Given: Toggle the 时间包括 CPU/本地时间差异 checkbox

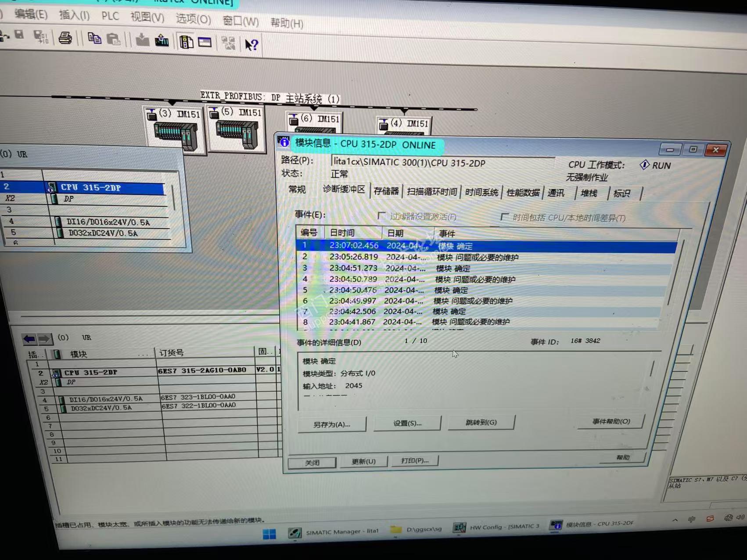Looking at the screenshot, I should click(x=505, y=217).
